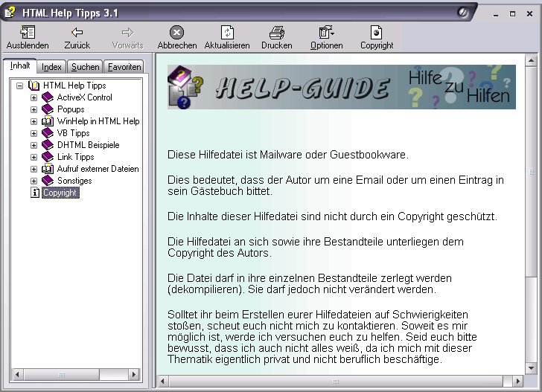Viewport: 542px width, 392px height.
Task: Click the content pane scroll up arrow
Action: click(531, 61)
